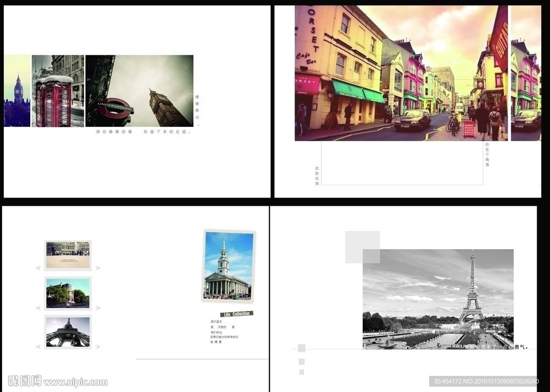Select the Big Ben silhouette photo
The image size is (550, 392).
click(17, 91)
